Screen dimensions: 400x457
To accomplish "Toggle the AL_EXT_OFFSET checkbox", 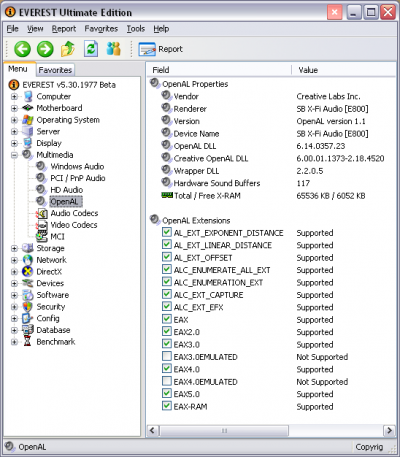I will 167,257.
